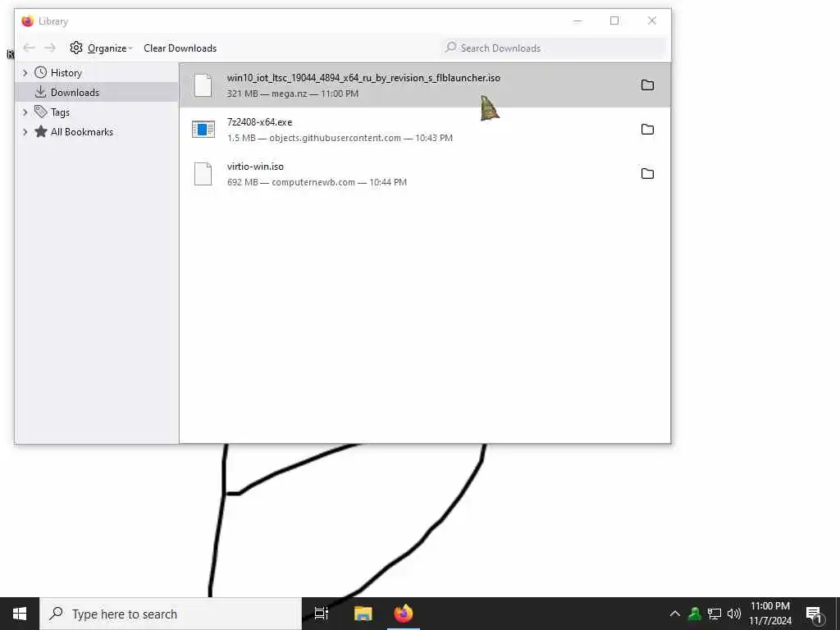Click the objects.githubusercontent.com details line
This screenshot has height=630, width=840.
(x=340, y=138)
